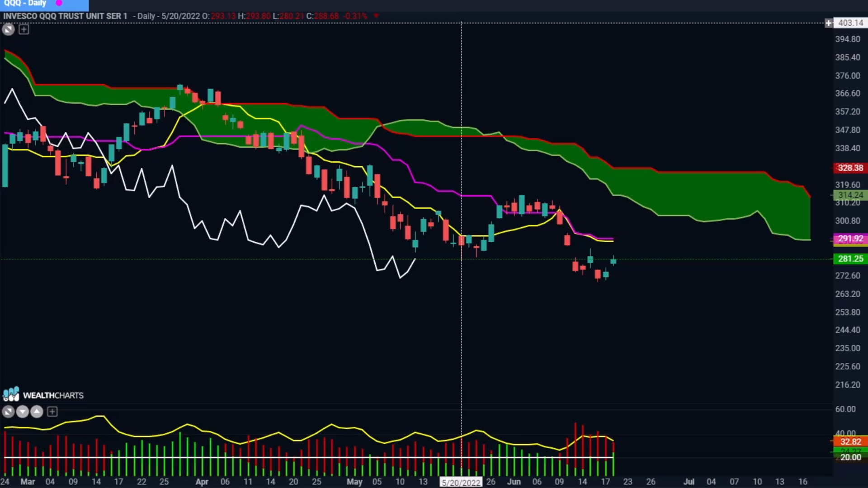Add indicator with price pane plus icon
The width and height of the screenshot is (868, 488).
24,30
